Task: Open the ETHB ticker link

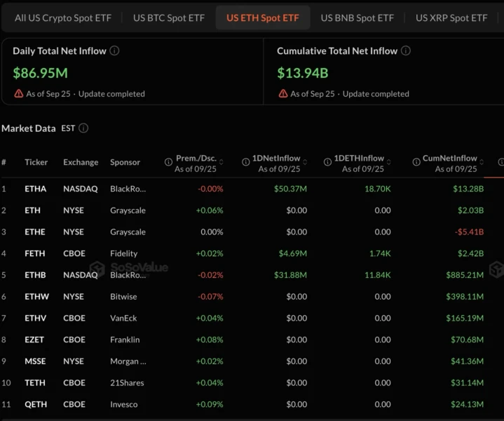Action: point(35,275)
